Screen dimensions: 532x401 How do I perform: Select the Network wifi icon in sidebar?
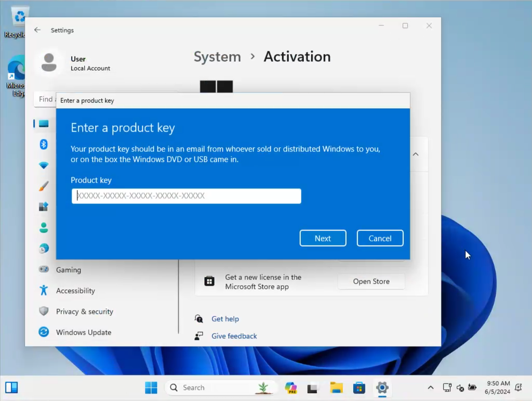[x=44, y=165]
